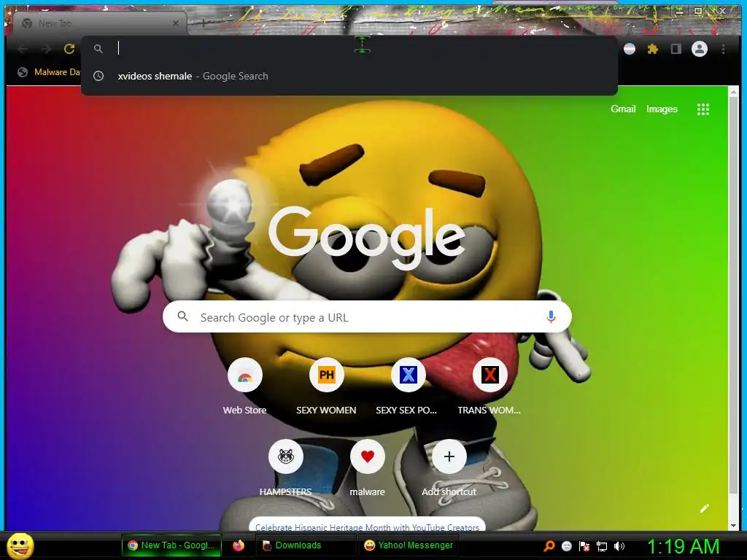Click the striped flag extension icon
The image size is (747, 560).
point(630,49)
